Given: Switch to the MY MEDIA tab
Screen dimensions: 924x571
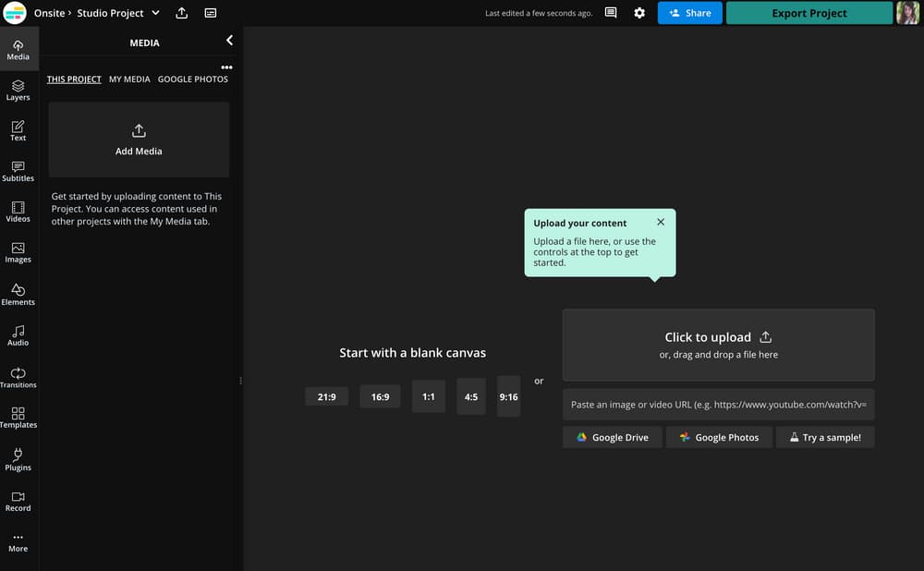Looking at the screenshot, I should [129, 79].
